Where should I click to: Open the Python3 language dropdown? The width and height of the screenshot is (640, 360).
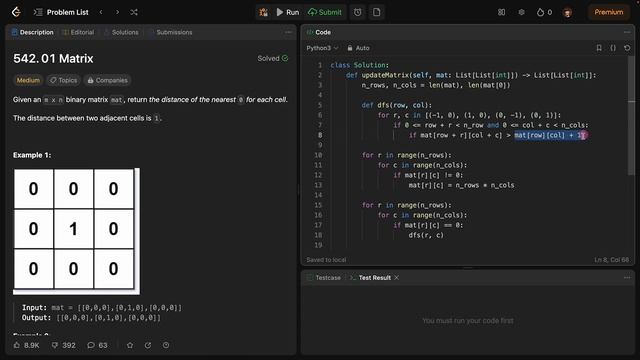click(322, 48)
